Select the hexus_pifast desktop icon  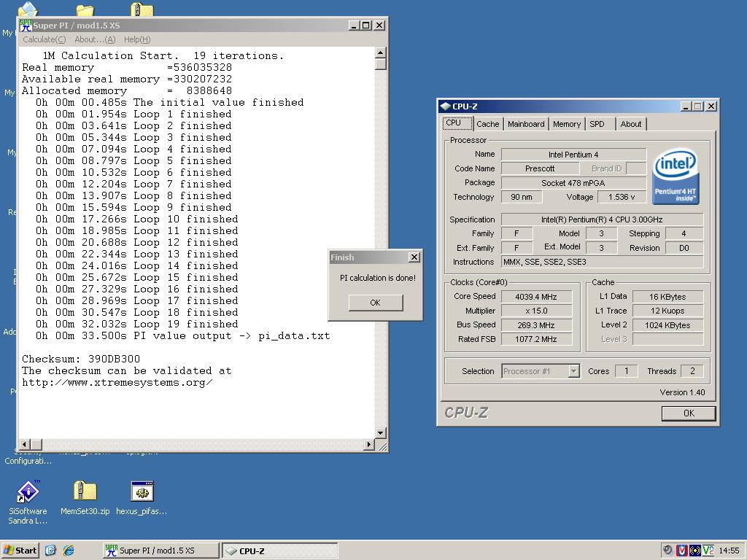(x=142, y=491)
